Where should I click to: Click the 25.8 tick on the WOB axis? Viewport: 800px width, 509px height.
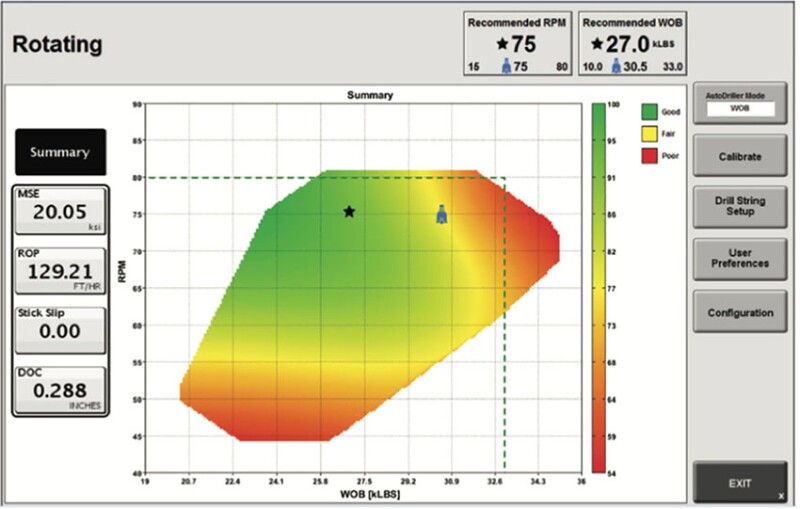320,481
